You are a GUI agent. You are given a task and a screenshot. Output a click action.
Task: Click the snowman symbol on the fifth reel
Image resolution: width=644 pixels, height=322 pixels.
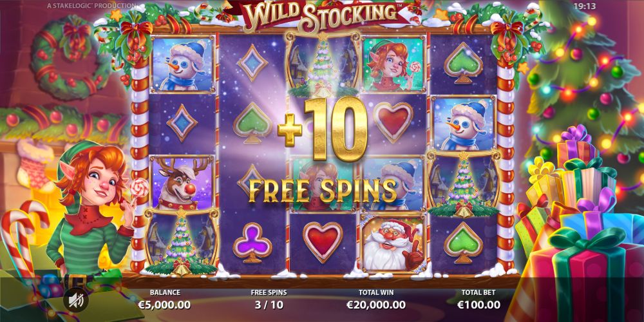point(463,123)
